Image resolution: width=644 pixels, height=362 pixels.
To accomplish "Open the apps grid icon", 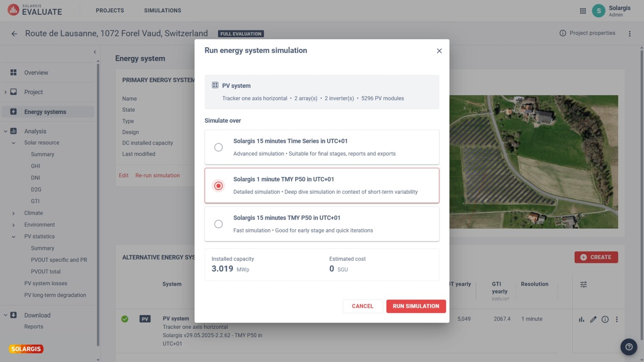I will click(583, 11).
